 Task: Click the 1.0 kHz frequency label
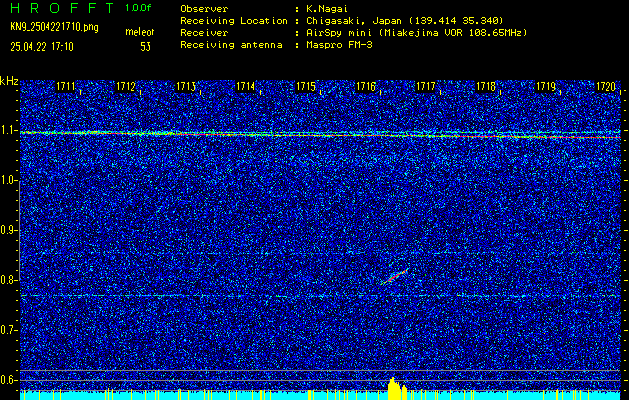click(8, 181)
